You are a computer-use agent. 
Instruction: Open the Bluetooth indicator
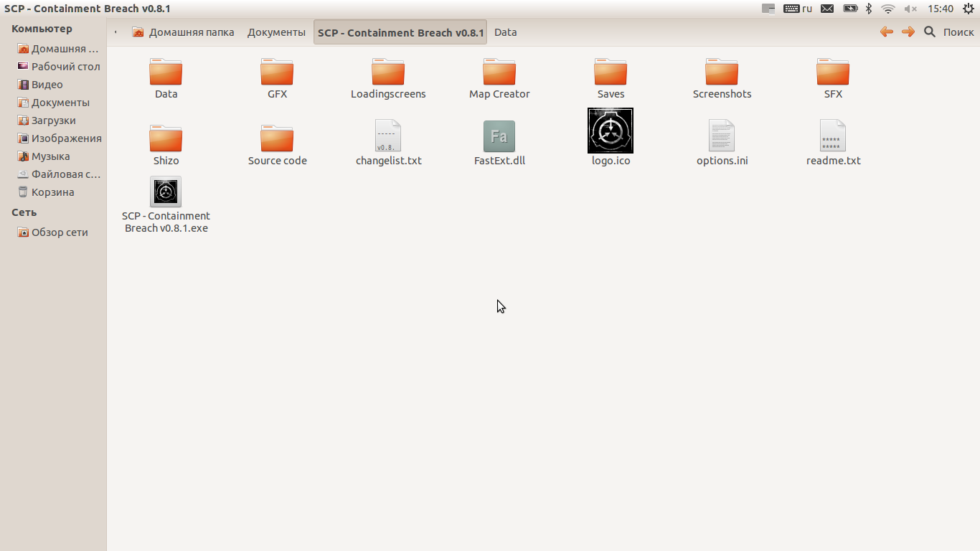pos(868,9)
